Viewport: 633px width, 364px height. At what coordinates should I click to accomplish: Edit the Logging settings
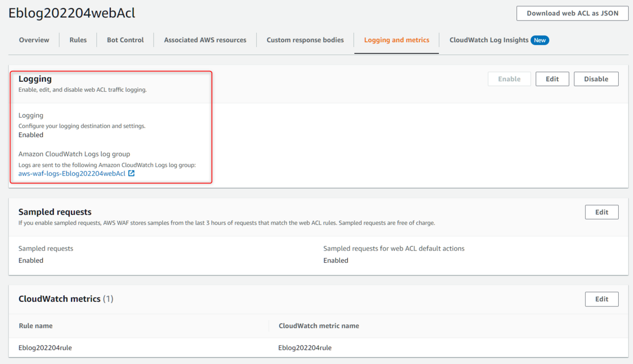coord(552,79)
